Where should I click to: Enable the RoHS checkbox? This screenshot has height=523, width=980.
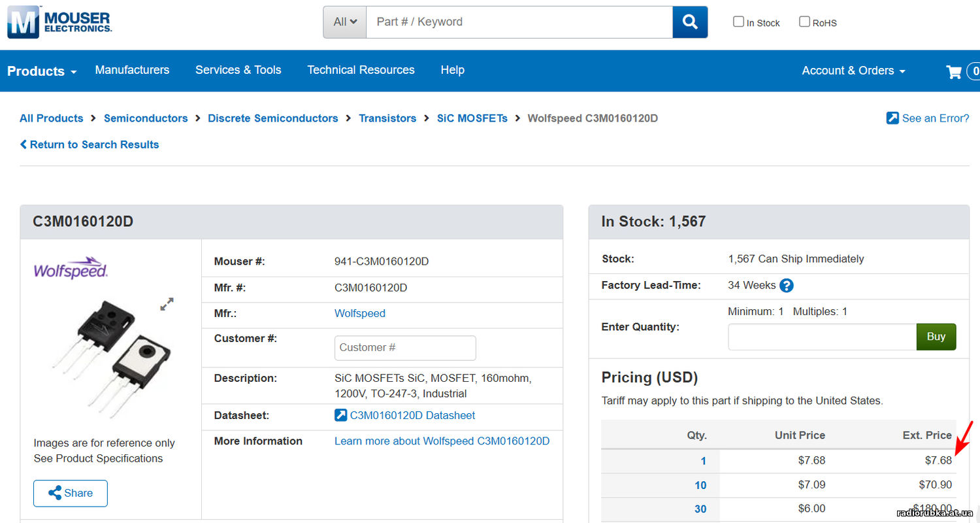point(804,22)
